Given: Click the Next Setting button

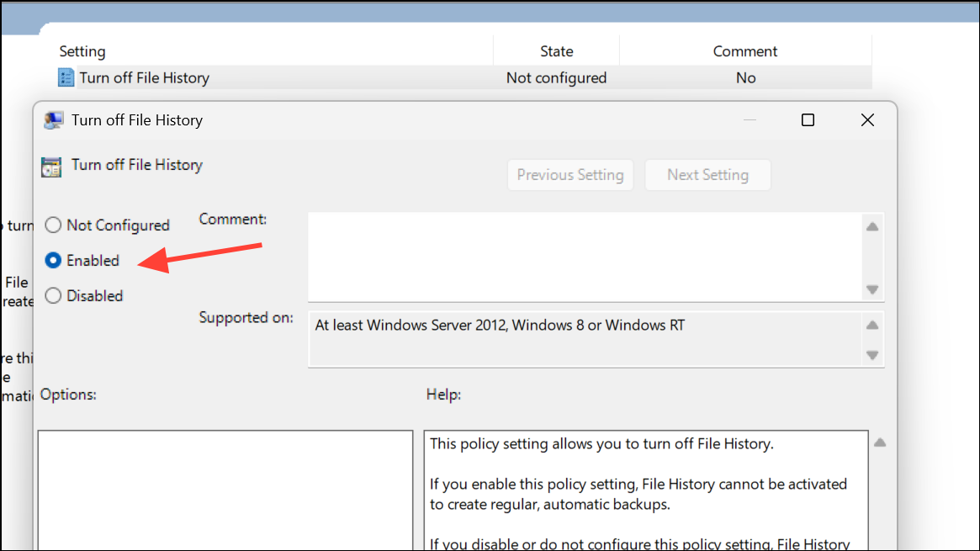Looking at the screenshot, I should click(x=707, y=174).
